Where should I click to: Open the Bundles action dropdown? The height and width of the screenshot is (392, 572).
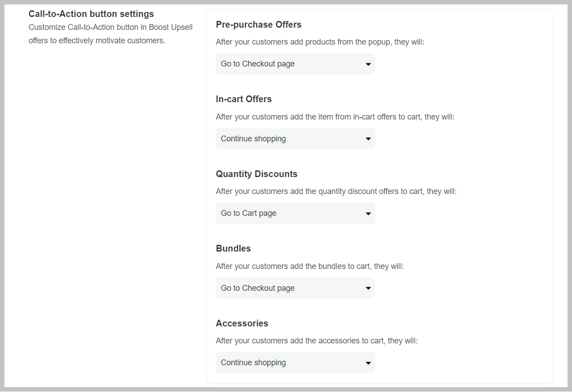[295, 288]
